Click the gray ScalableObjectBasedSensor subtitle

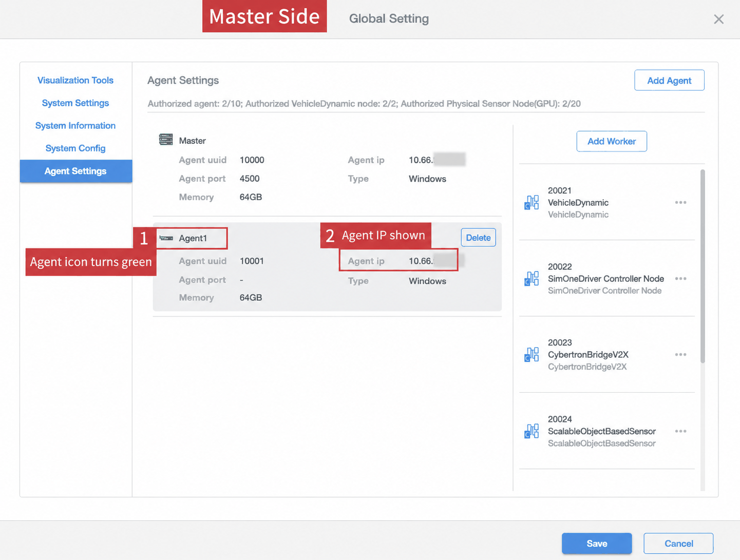pos(601,443)
